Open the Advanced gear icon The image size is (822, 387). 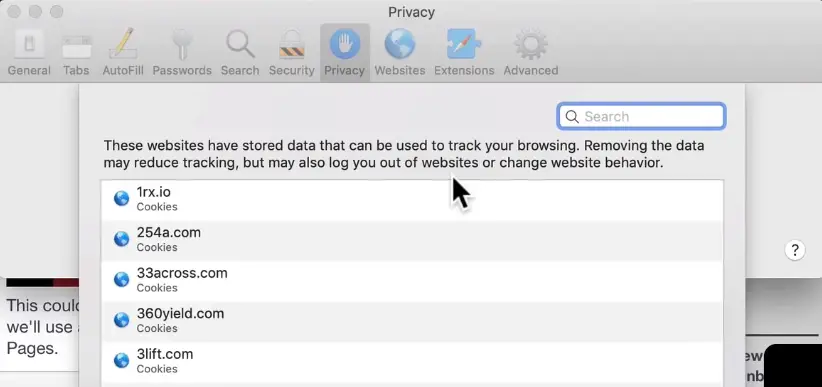click(531, 44)
